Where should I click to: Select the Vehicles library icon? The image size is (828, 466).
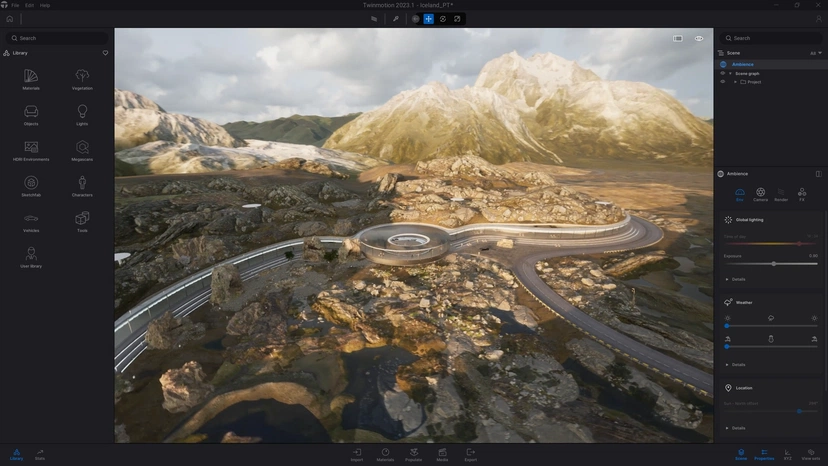point(31,220)
